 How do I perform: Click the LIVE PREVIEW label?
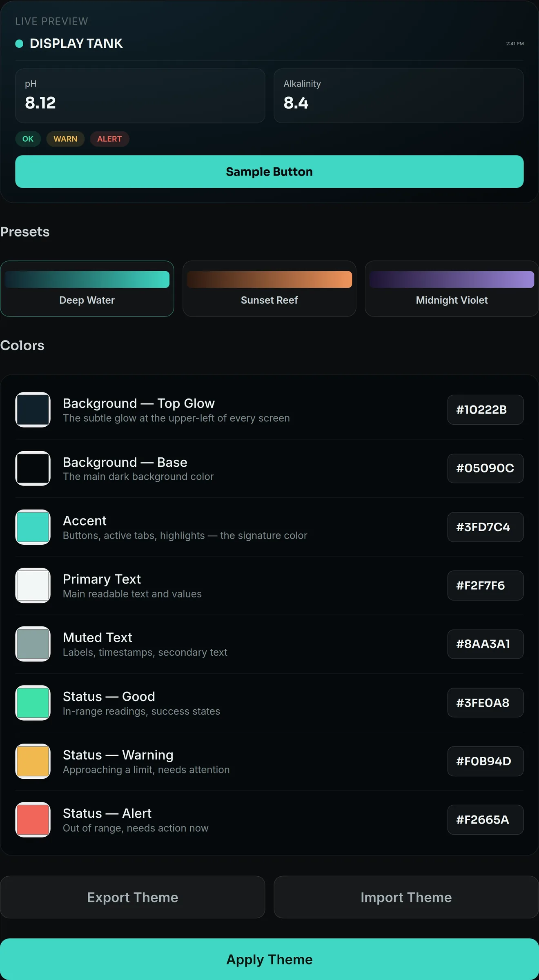[x=51, y=21]
